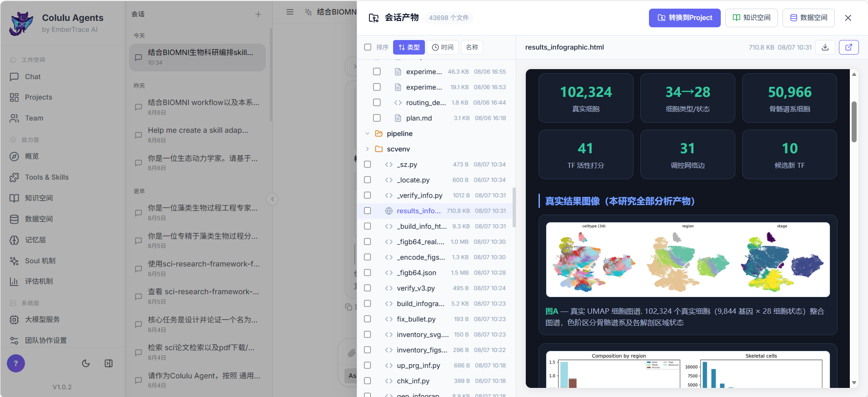Open Tools & Skills puzzle icon
This screenshot has height=397, width=868.
pyautogui.click(x=14, y=177)
